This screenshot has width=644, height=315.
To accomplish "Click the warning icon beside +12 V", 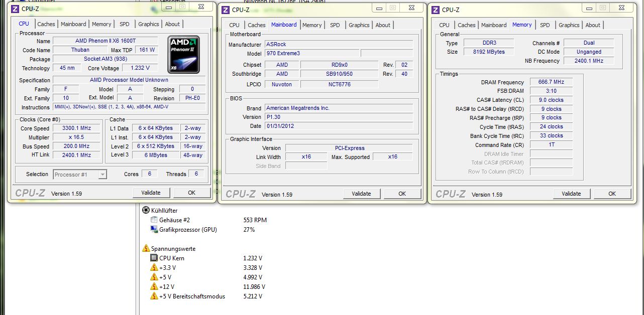I will pyautogui.click(x=154, y=286).
